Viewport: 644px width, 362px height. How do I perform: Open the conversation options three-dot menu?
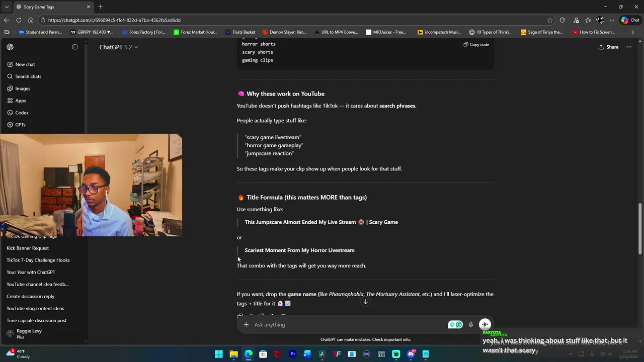(628, 47)
